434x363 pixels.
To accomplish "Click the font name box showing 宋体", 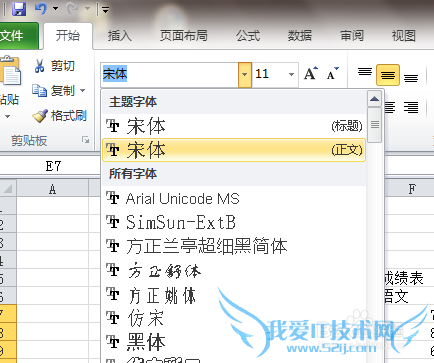I will 169,74.
